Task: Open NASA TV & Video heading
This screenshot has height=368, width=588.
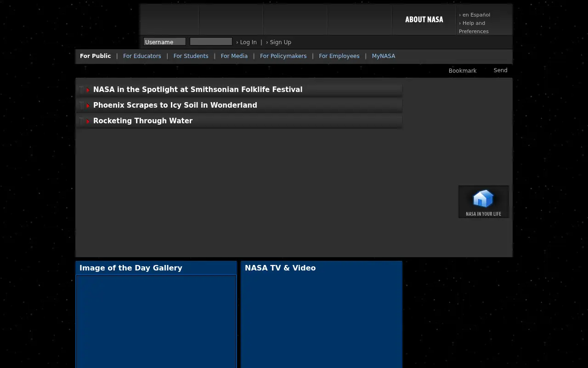Action: point(280,268)
